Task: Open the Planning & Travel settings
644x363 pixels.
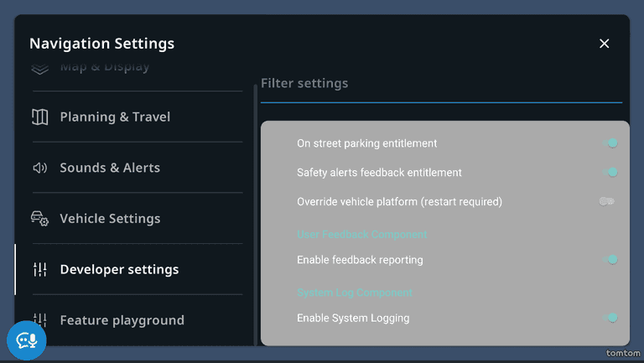Action: click(x=115, y=117)
